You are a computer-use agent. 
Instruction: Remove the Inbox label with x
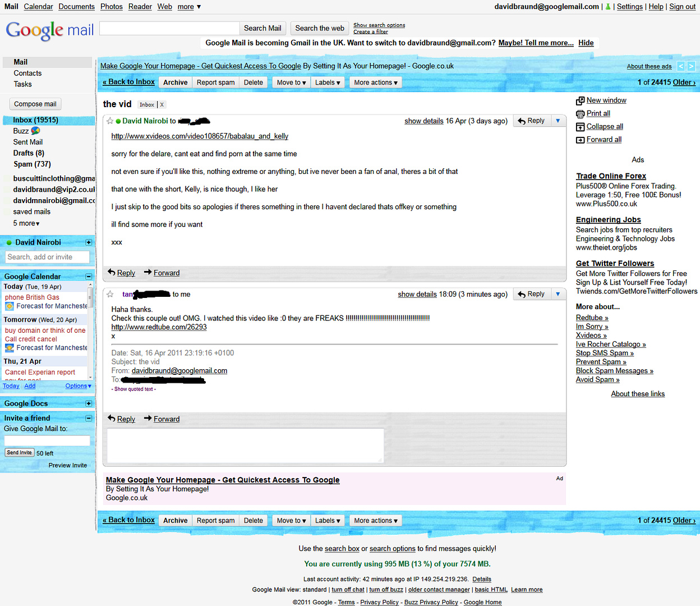pos(162,105)
